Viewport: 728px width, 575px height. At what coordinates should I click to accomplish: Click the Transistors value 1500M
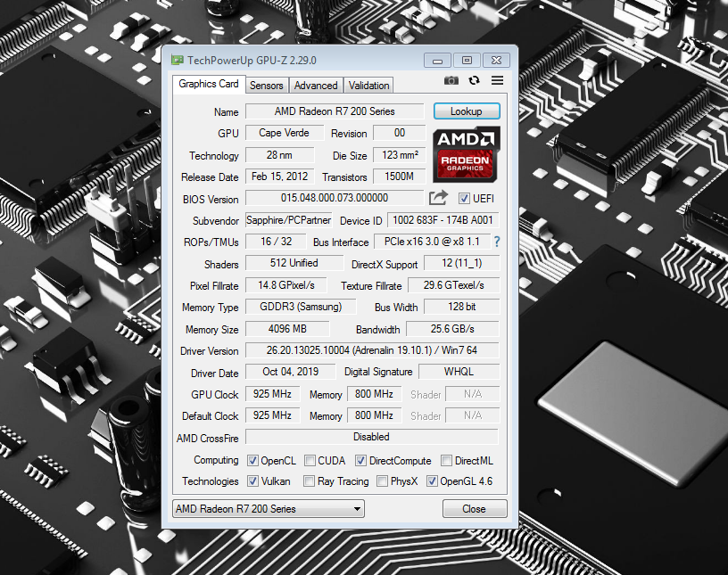[x=400, y=177]
